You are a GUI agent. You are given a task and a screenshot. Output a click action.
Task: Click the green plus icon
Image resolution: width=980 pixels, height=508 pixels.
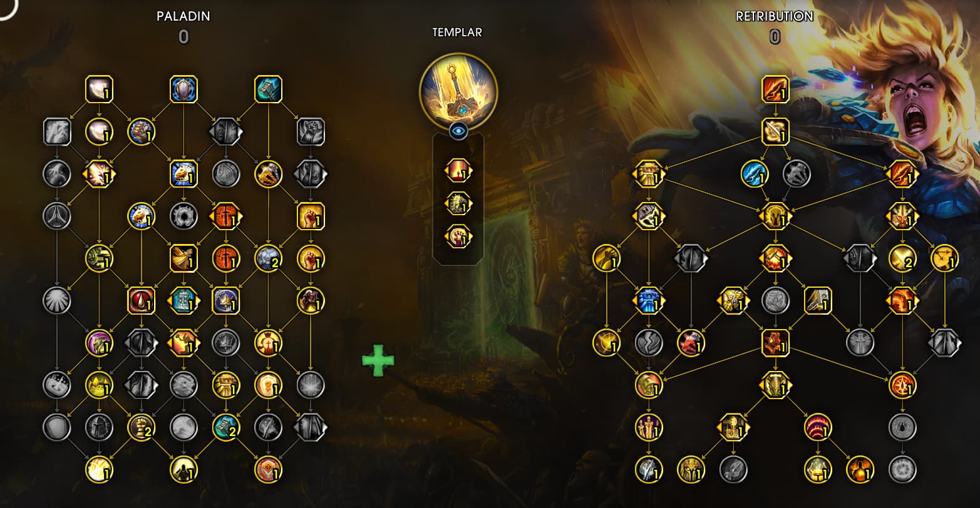point(378,360)
